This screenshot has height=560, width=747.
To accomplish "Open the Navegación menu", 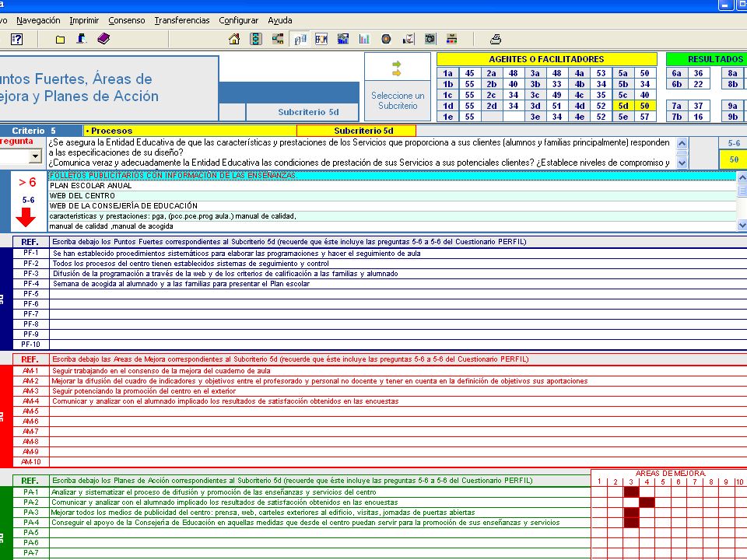I will (38, 20).
